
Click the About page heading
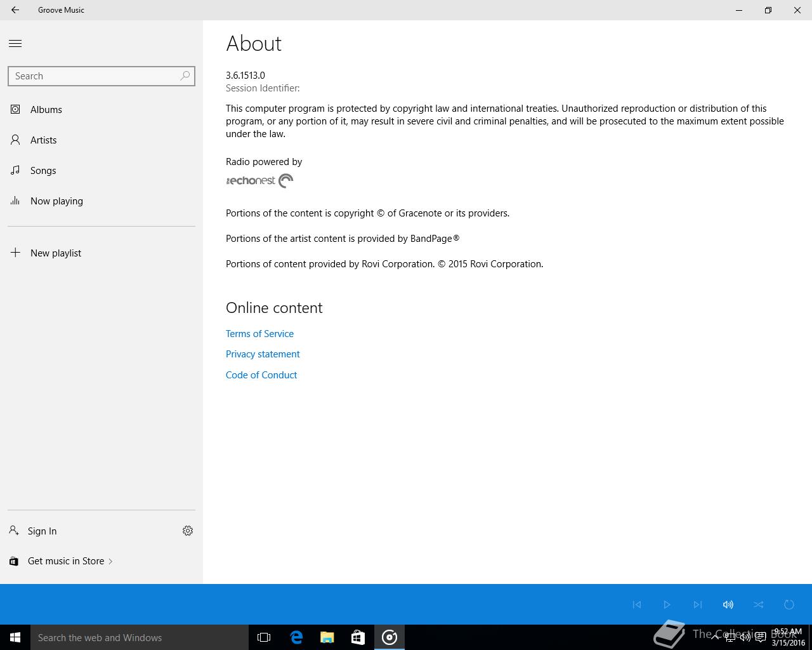click(254, 43)
